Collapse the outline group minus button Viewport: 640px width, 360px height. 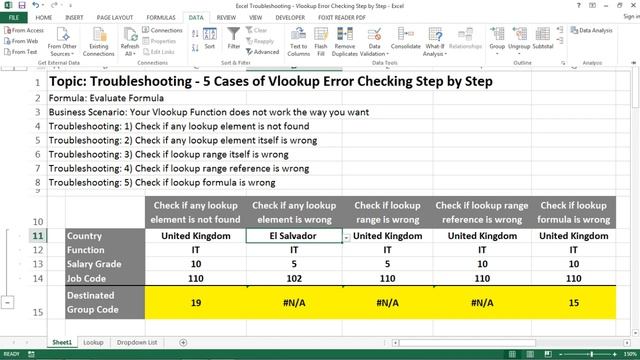tap(8, 302)
